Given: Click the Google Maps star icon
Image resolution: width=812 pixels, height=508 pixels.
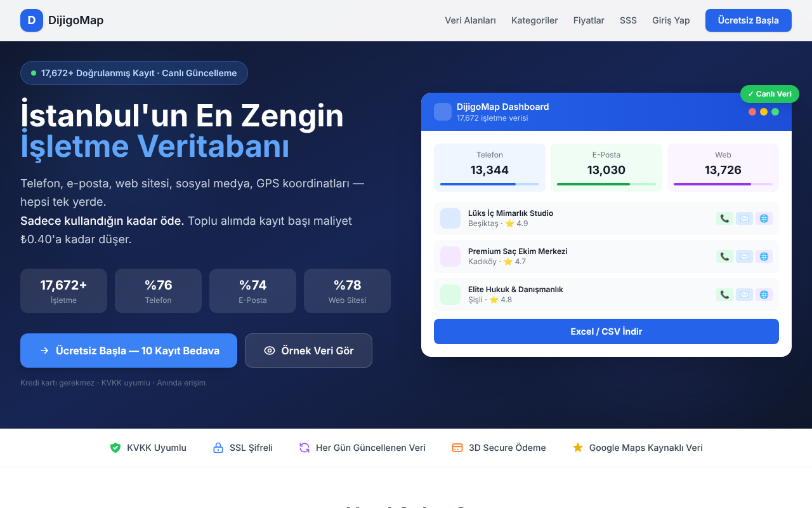Looking at the screenshot, I should click(578, 448).
